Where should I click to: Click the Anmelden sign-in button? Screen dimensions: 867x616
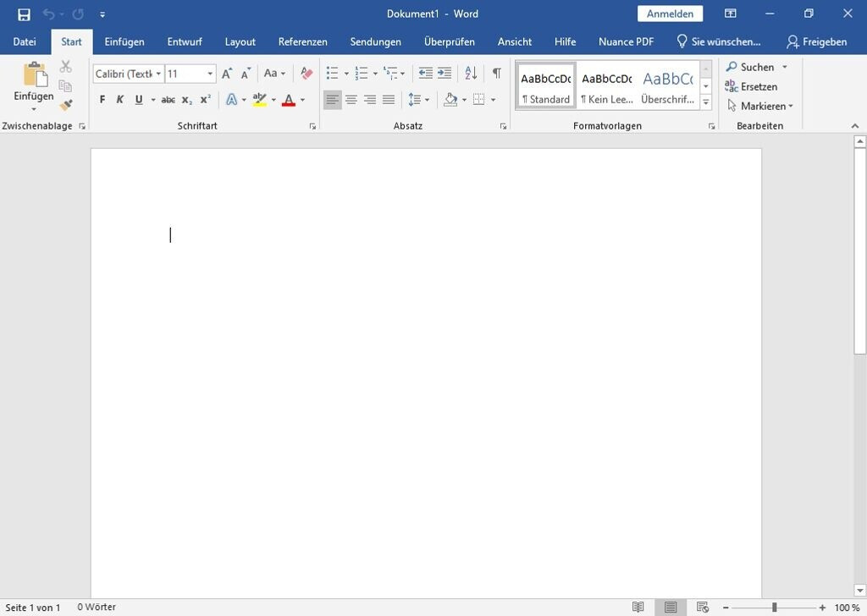[670, 14]
